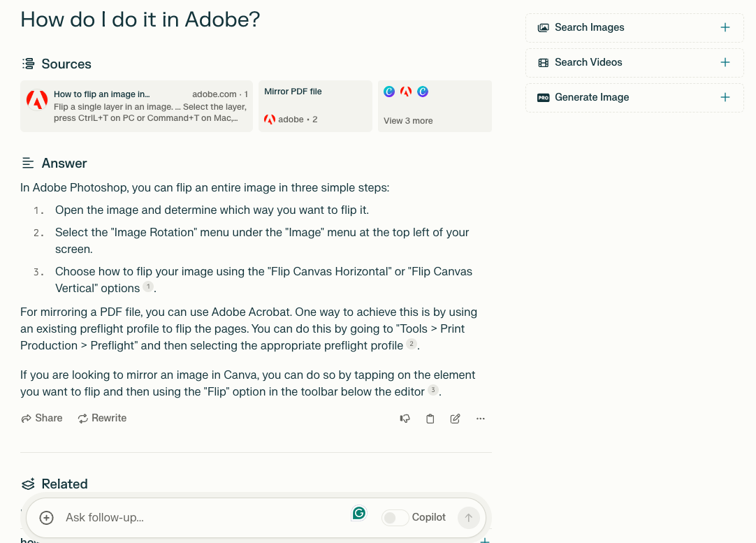Click the thumbs down feedback icon
The width and height of the screenshot is (756, 543).
[x=405, y=419]
